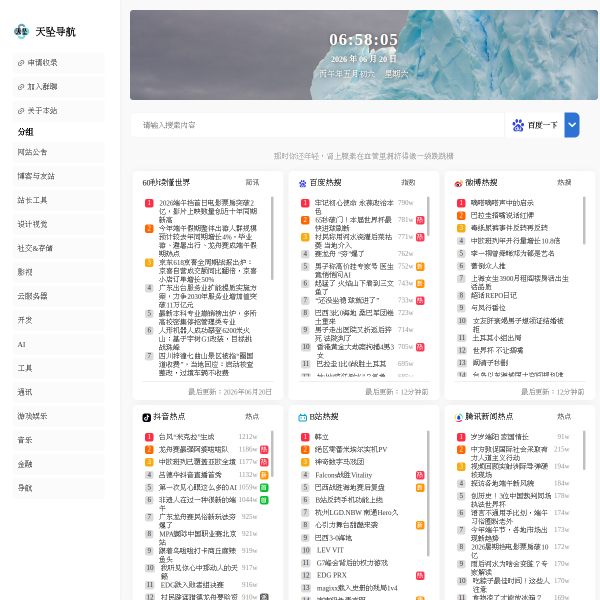This screenshot has height=600, width=600.
Task: Click the 新 badge on the 743w Baidu row
Action: [420, 284]
